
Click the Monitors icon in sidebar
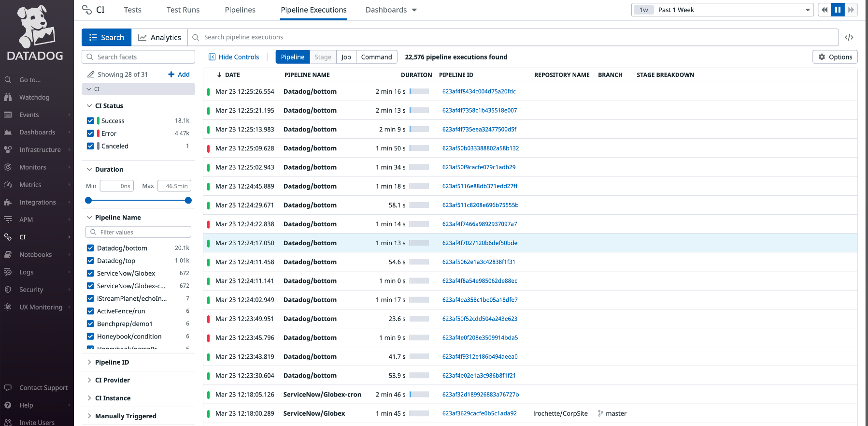tap(8, 167)
